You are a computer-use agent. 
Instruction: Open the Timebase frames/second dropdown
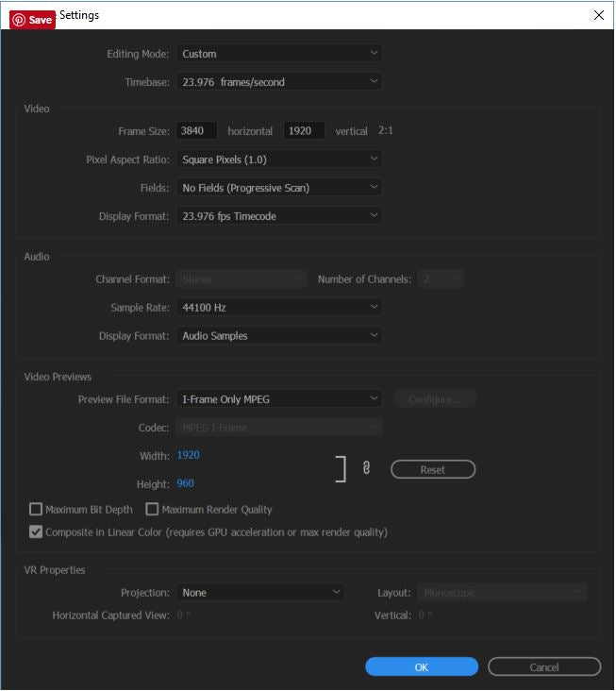pos(279,82)
